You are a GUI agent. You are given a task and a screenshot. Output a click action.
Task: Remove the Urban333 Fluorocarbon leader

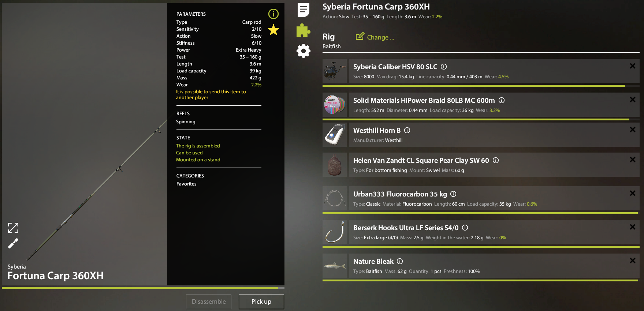632,193
